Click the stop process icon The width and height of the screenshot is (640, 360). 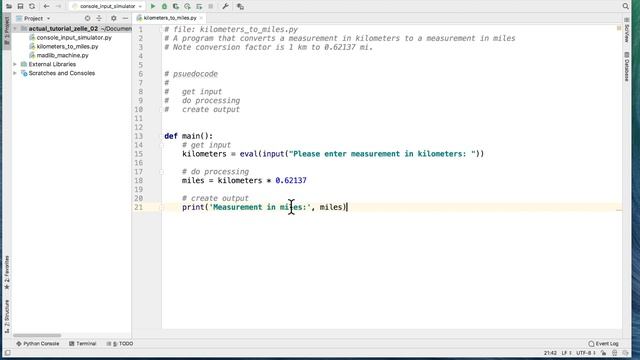click(211, 6)
